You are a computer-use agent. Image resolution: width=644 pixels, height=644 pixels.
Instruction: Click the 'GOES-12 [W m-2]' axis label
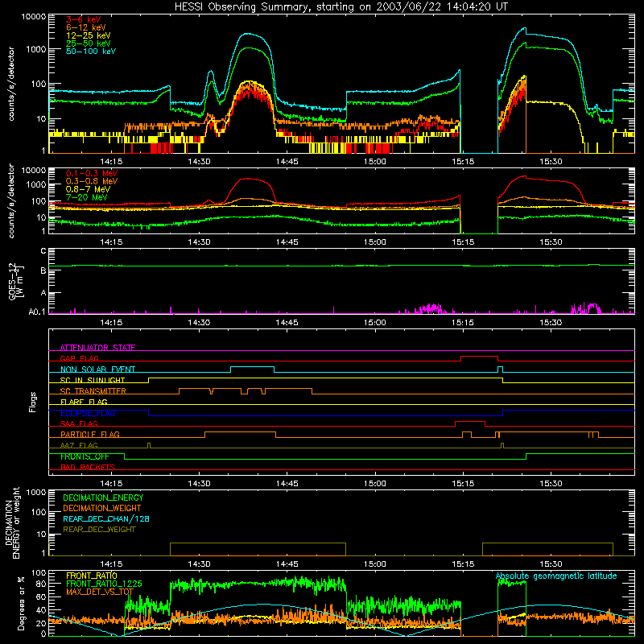point(15,281)
